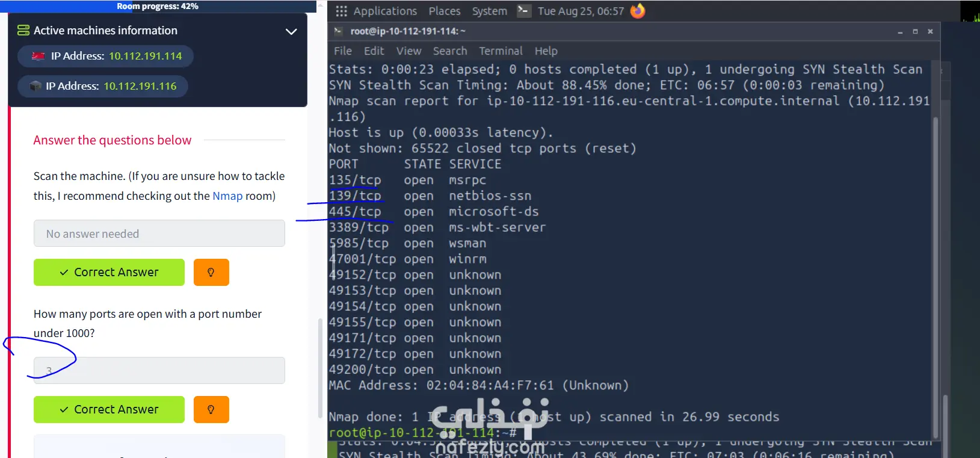Screen dimensions: 980x458
Task: Open Firefox from the top panel
Action: 638,11
